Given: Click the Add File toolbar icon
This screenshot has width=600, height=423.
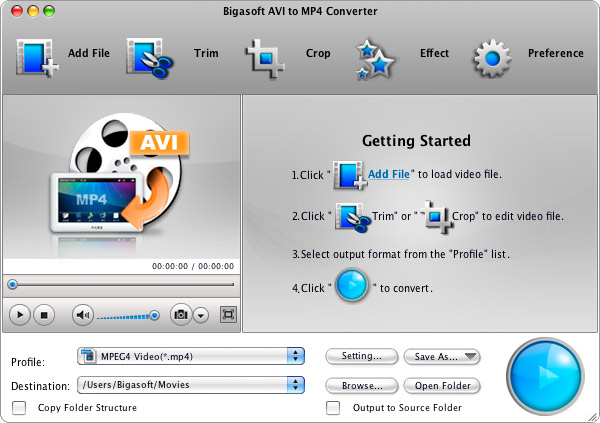Looking at the screenshot, I should pyautogui.click(x=37, y=55).
